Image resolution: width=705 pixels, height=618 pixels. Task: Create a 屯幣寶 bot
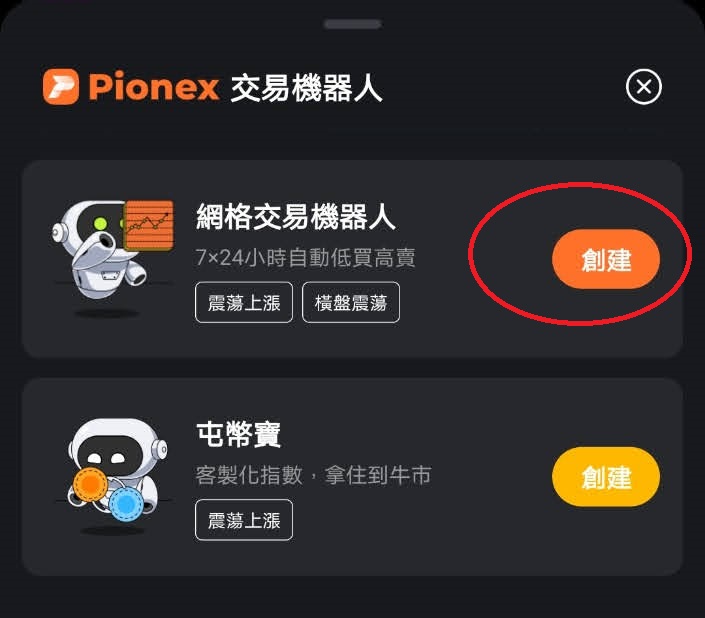click(606, 477)
